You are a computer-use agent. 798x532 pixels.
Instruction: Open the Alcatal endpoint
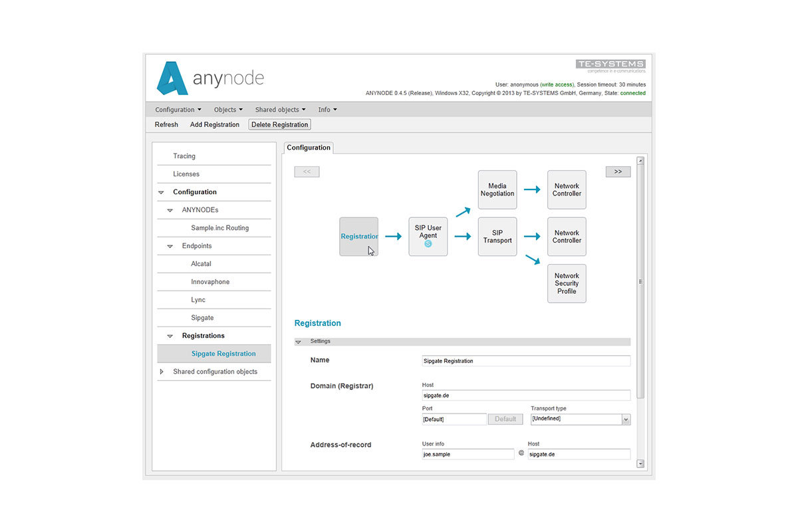201,264
